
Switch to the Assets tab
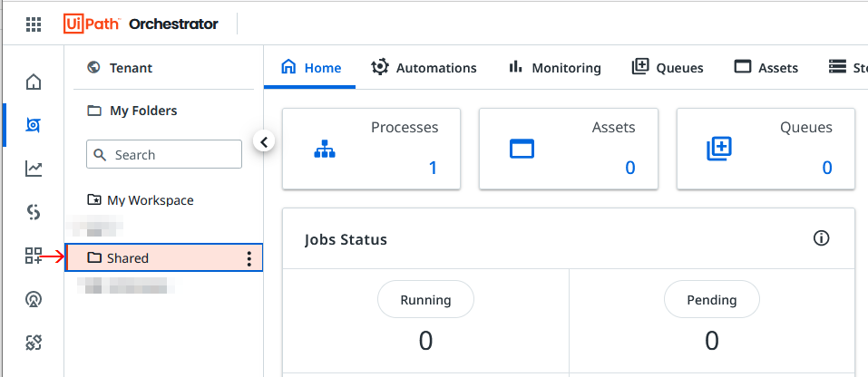[766, 67]
